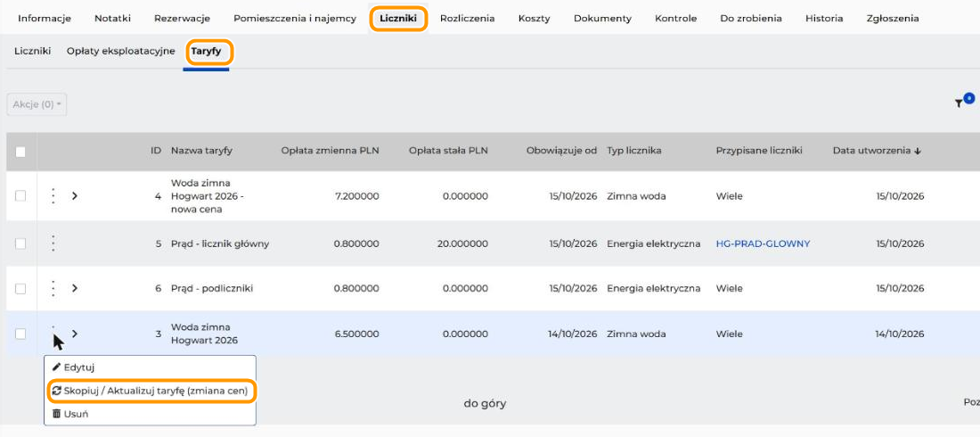Open the Informacje tab

[x=45, y=18]
